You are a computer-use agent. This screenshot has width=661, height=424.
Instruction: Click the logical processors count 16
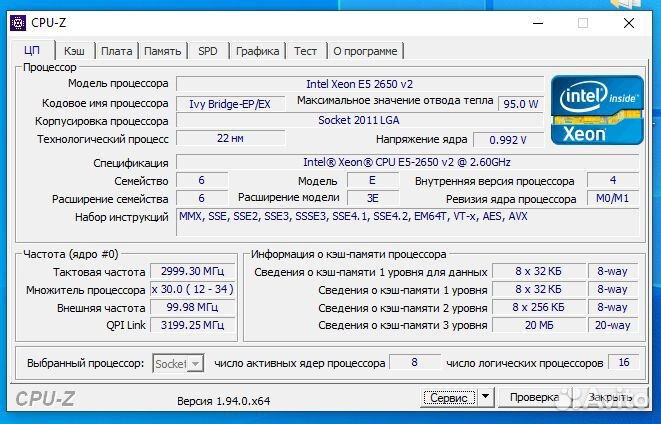[623, 362]
